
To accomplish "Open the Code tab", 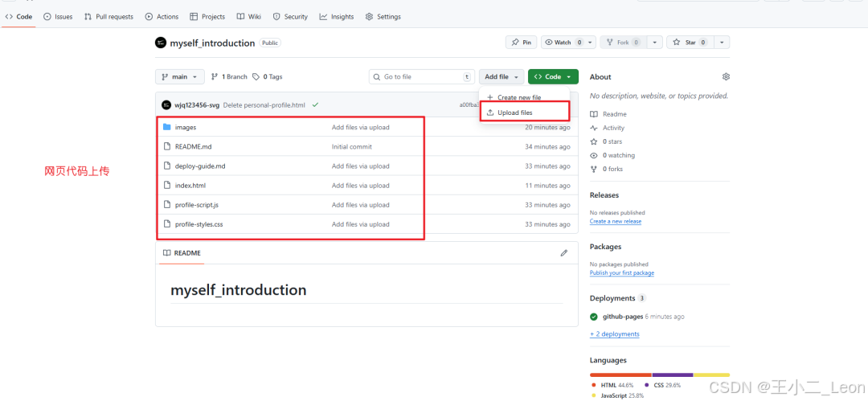I will (18, 17).
